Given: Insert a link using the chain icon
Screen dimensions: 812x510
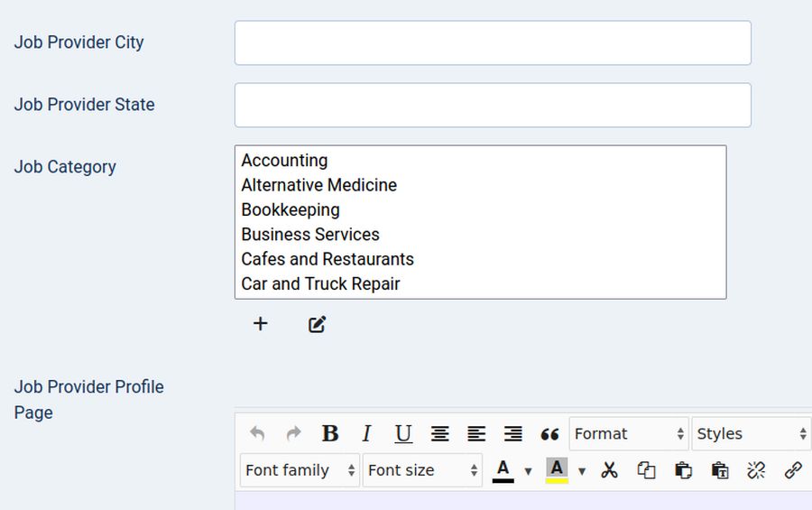Looking at the screenshot, I should point(793,470).
